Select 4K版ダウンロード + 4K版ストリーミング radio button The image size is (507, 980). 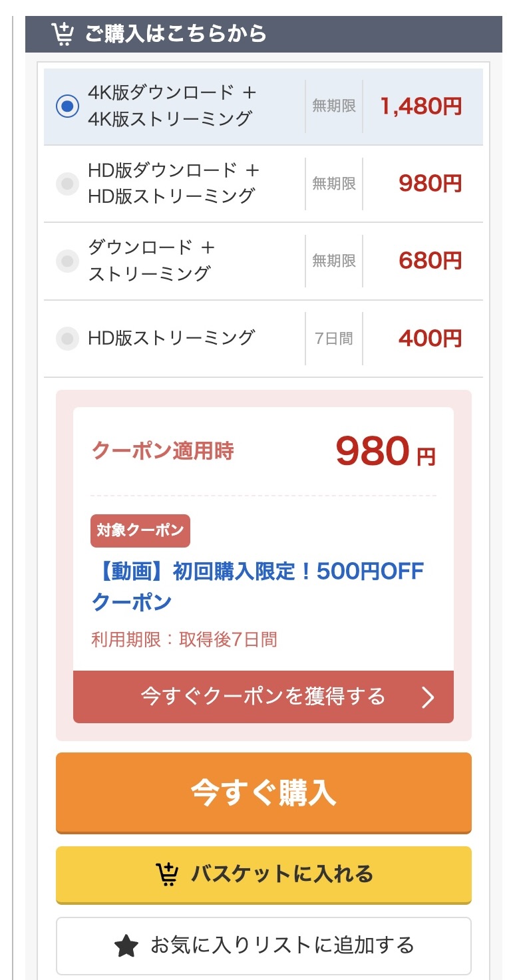tap(67, 106)
